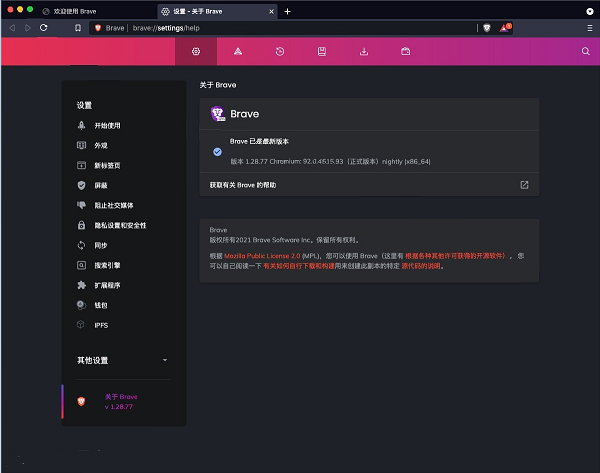Click the lock icon for 隐私设置和安全性
This screenshot has width=600, height=473.
pyautogui.click(x=82, y=225)
